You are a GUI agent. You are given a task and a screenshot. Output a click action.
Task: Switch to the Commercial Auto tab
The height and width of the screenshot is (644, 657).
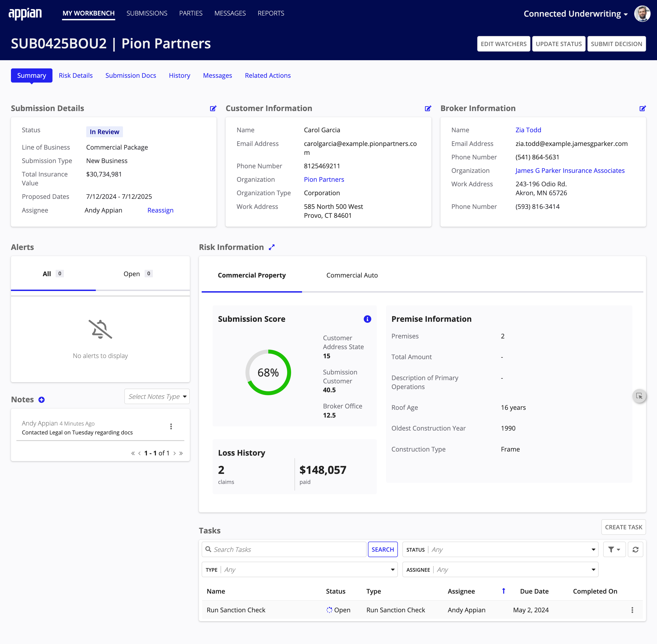coord(352,275)
